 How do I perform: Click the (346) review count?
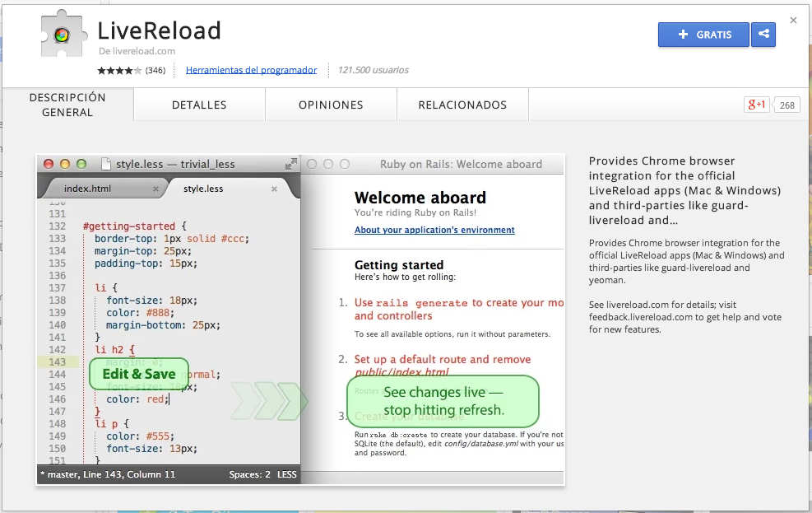click(x=155, y=71)
